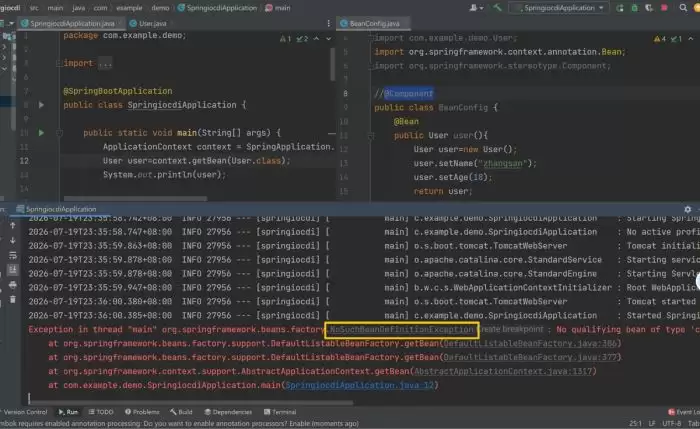
Task: Switch to the User.java editor tab
Action: click(x=149, y=23)
